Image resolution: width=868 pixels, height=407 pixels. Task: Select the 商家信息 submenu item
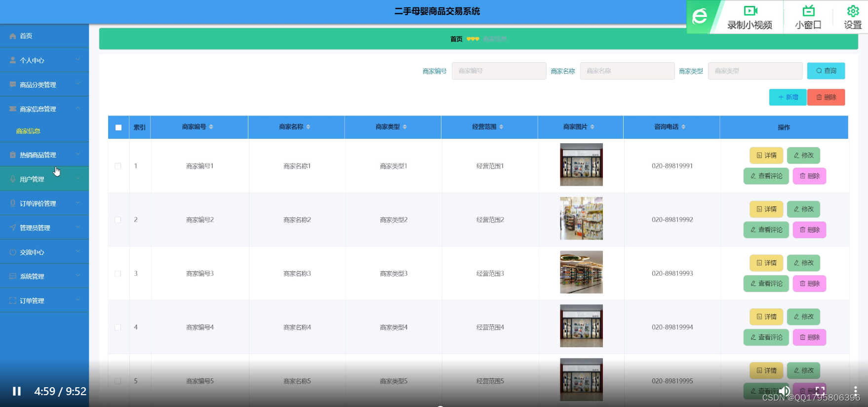28,131
